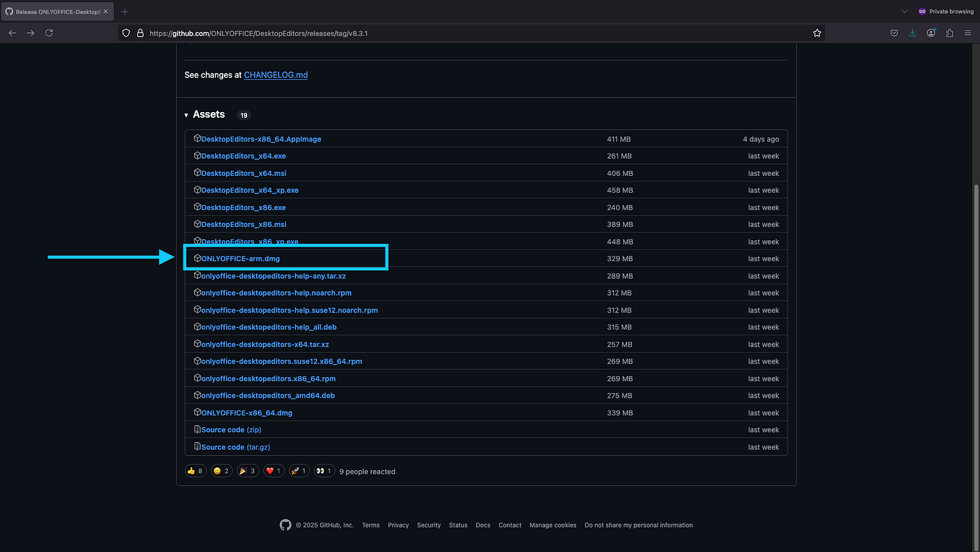This screenshot has height=552, width=980.
Task: Open the Terms footer link
Action: click(x=371, y=525)
